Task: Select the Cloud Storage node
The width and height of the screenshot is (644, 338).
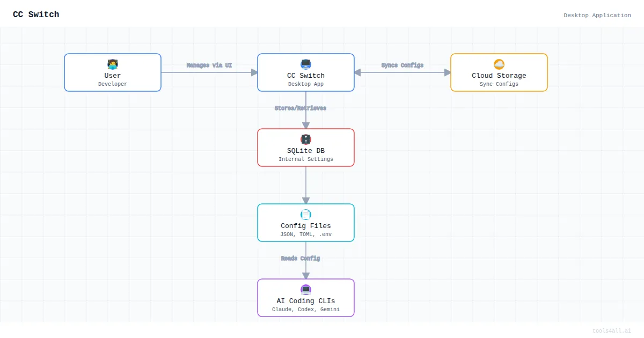Action: pos(499,72)
